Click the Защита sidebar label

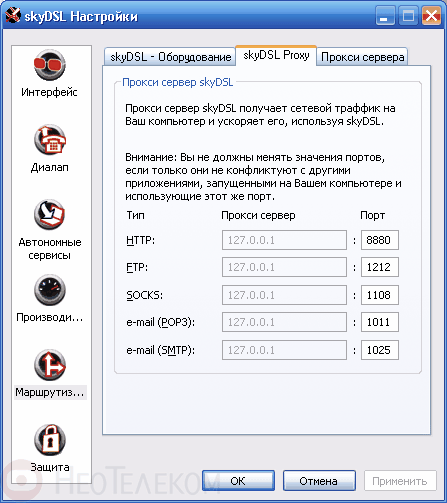[50, 467]
